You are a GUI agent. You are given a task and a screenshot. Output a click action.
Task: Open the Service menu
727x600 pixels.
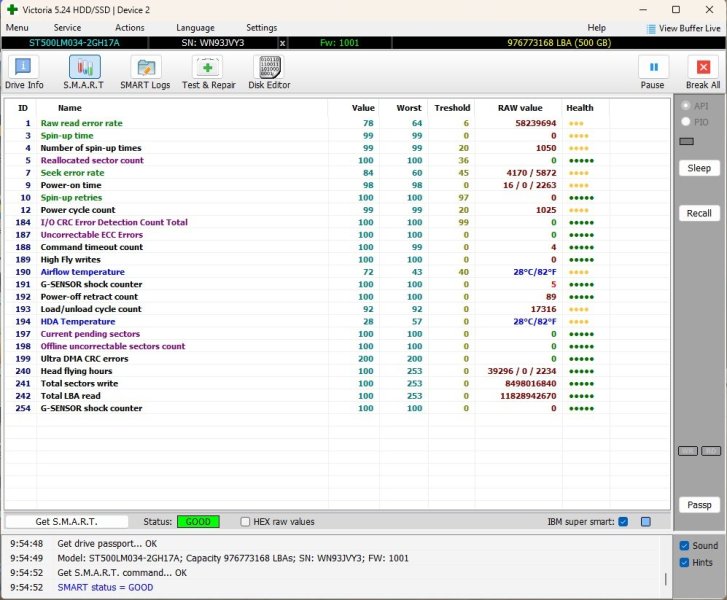coord(67,28)
